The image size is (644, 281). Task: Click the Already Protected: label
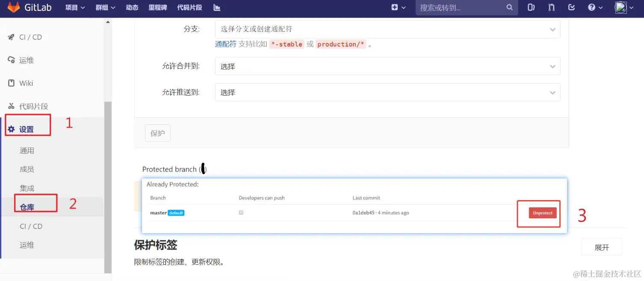pos(173,184)
